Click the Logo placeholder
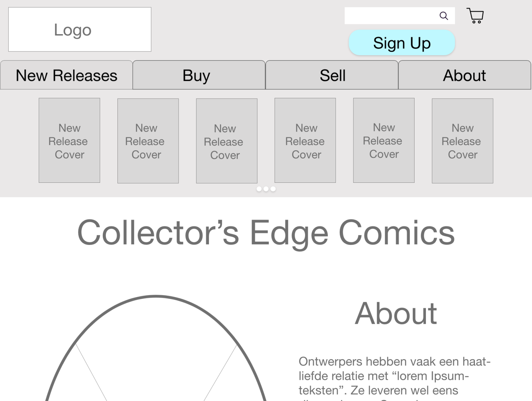This screenshot has height=401, width=532. click(79, 29)
